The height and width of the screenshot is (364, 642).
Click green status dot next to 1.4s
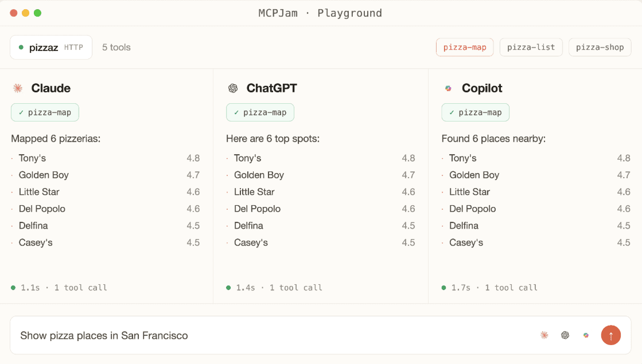point(228,288)
